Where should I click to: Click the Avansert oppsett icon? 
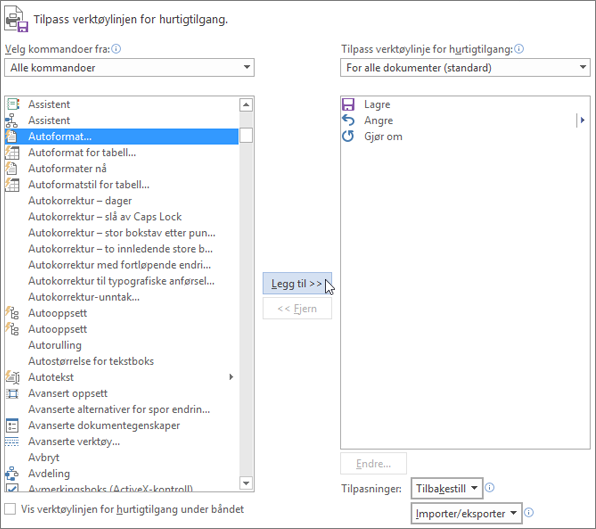tap(12, 393)
